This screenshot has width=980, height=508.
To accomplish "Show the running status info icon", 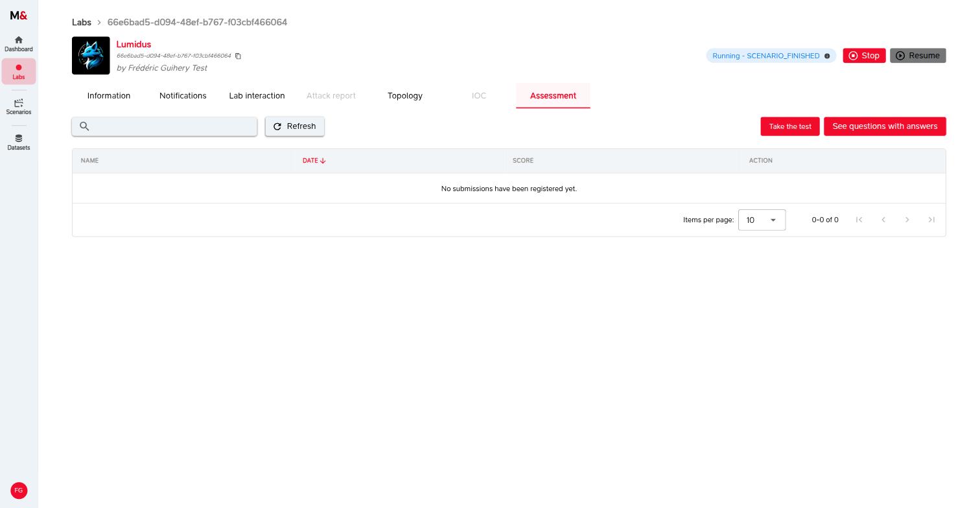I will click(827, 56).
